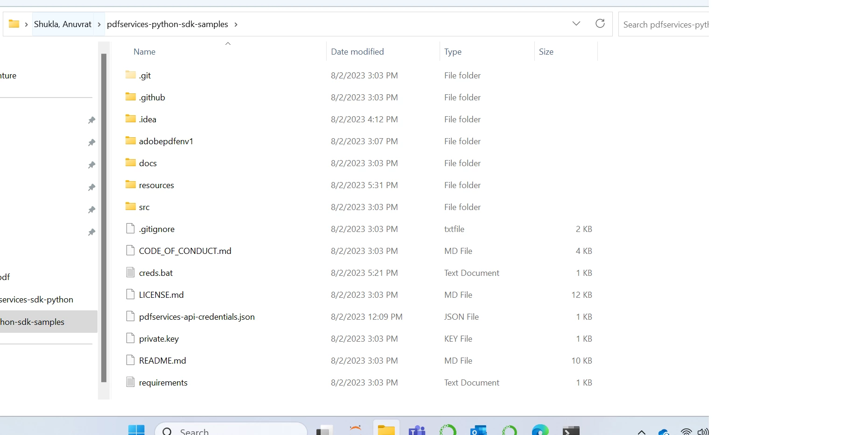
Task: Select the resources folder icon
Action: [131, 184]
